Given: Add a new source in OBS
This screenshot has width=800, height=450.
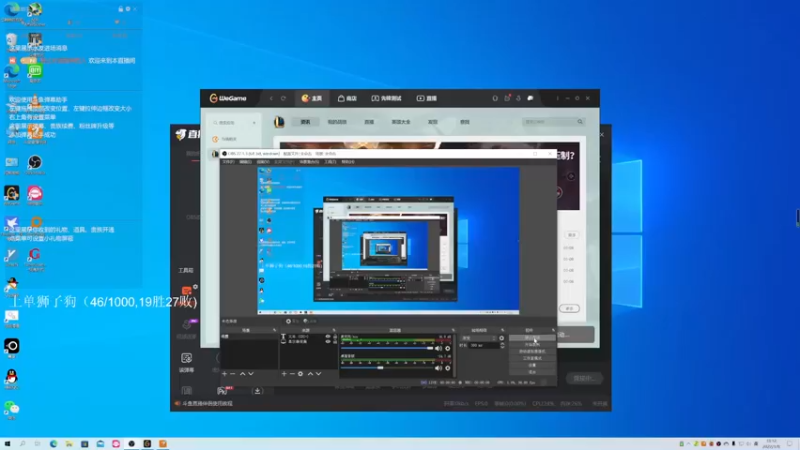Looking at the screenshot, I should pyautogui.click(x=284, y=374).
